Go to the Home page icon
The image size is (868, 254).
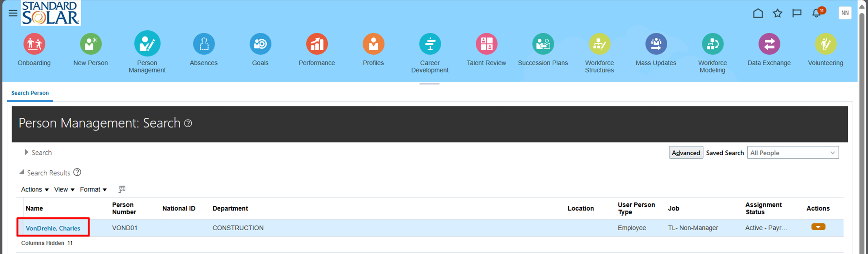click(758, 13)
